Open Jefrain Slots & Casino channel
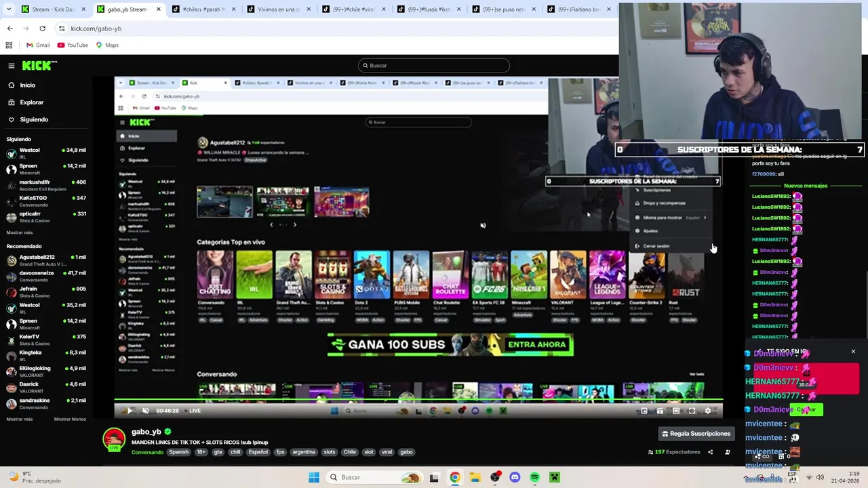 click(x=46, y=292)
